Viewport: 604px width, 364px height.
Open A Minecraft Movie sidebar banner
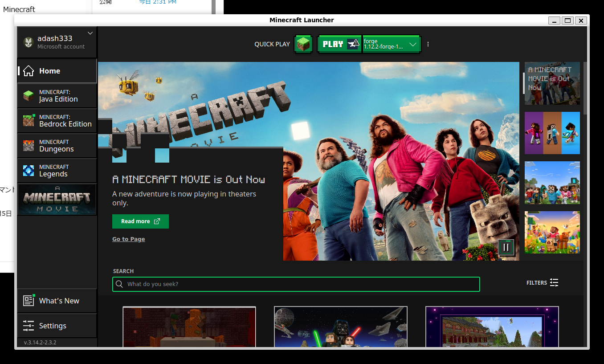[x=57, y=200]
